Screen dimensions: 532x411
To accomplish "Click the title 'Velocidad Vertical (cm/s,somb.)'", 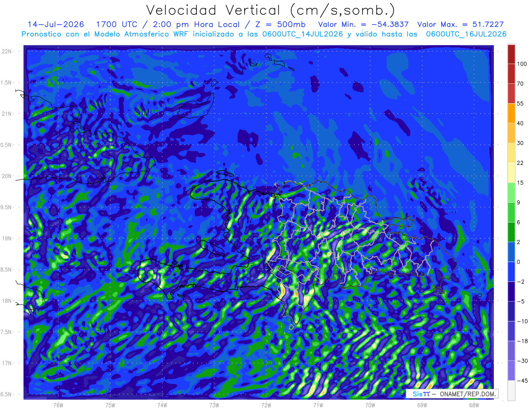I will pos(270,10).
